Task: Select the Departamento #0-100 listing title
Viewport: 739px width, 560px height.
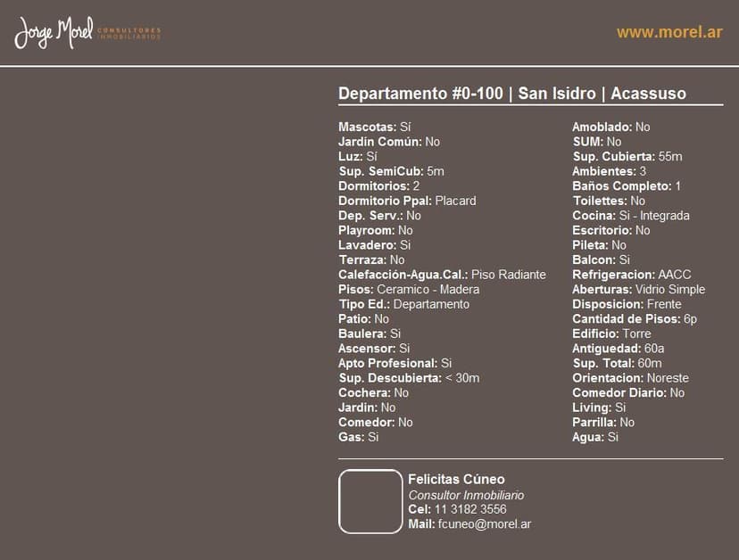Action: pos(511,95)
